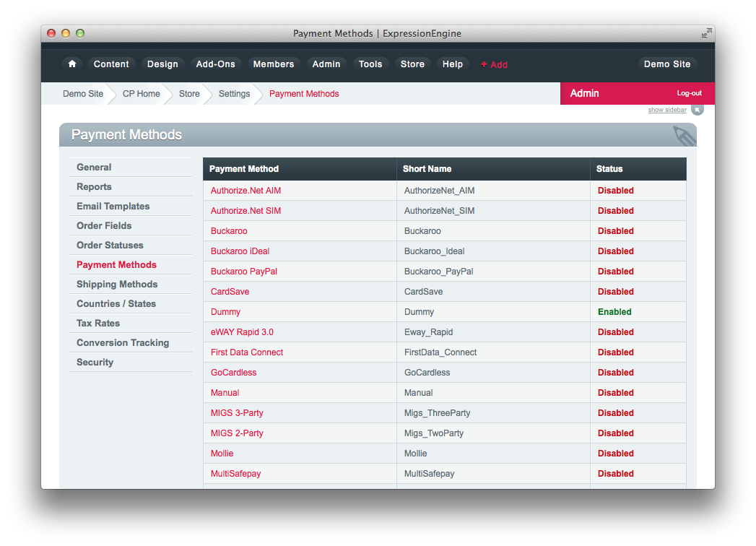Open the Members menu
The width and height of the screenshot is (756, 546).
274,64
